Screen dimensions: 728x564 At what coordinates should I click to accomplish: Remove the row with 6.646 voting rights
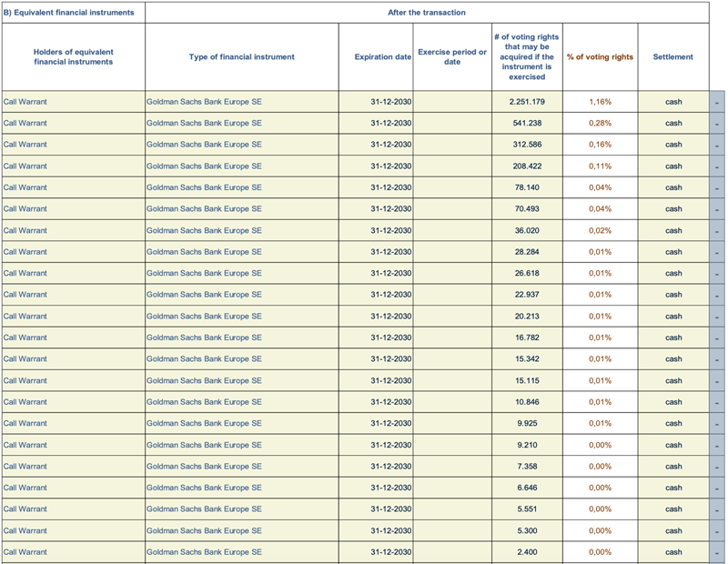pos(717,488)
